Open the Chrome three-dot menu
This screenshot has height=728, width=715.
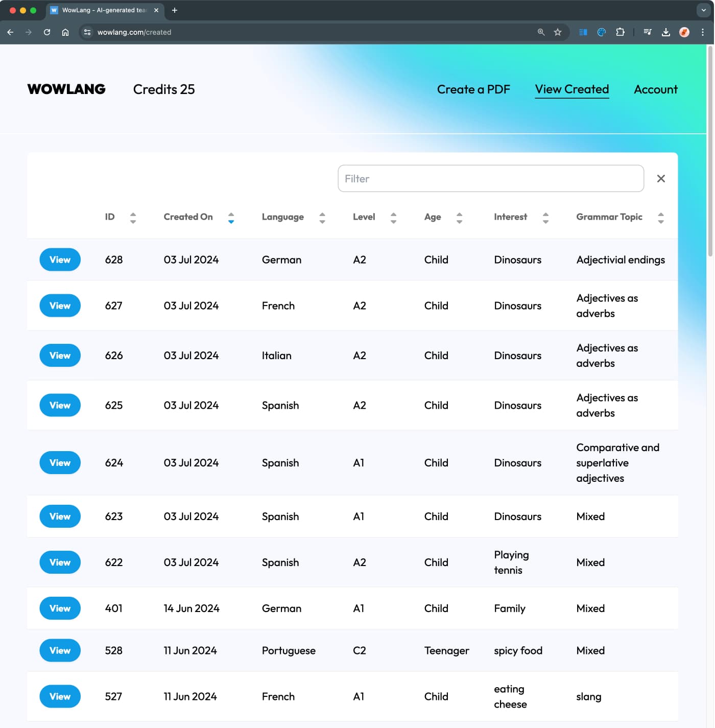(x=703, y=32)
